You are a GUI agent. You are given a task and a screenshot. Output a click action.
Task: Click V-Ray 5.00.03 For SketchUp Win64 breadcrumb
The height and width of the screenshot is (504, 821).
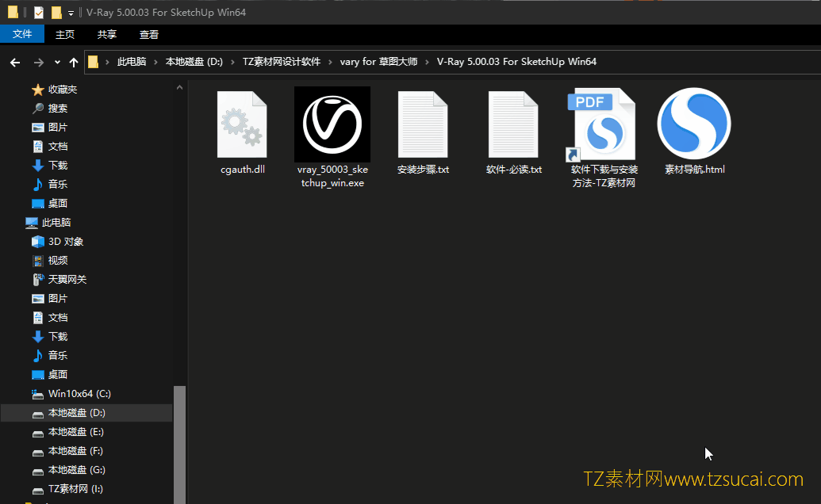pos(516,62)
